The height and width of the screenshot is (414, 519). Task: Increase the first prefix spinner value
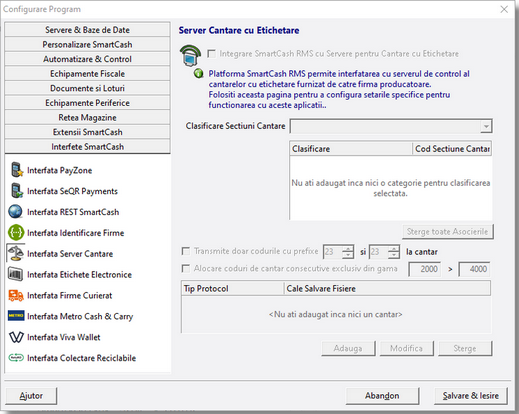[x=348, y=248]
